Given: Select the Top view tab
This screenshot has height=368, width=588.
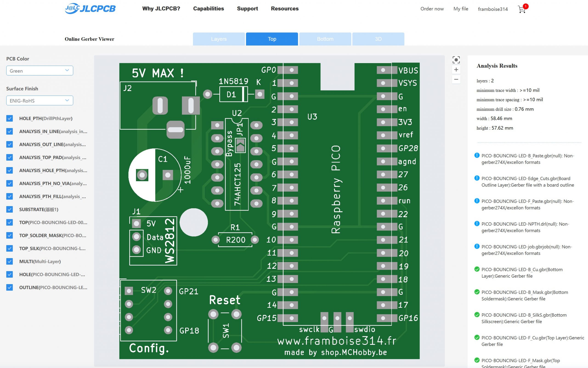Looking at the screenshot, I should (272, 39).
